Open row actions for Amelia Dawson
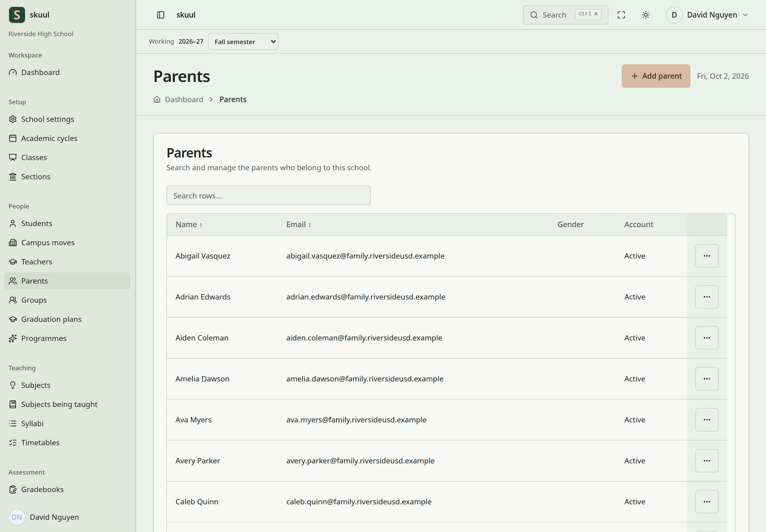This screenshot has width=766, height=532. coord(707,379)
